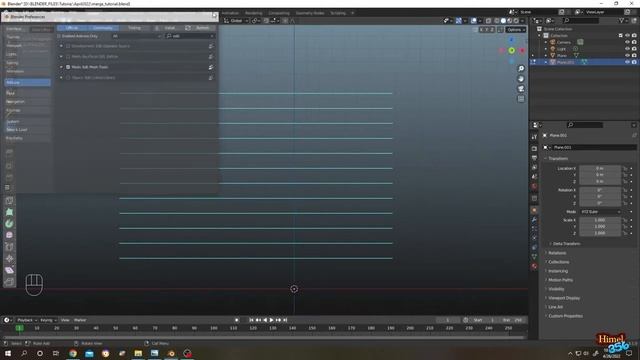Open outliner filter funnel icon

pos(622,20)
